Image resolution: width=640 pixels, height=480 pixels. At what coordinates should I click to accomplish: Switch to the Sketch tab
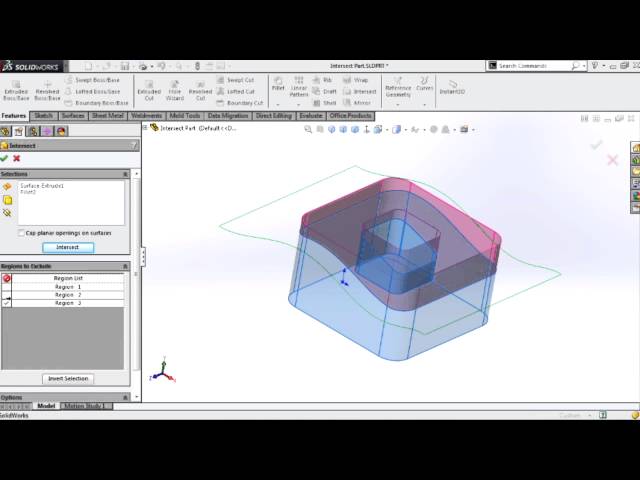click(x=44, y=116)
